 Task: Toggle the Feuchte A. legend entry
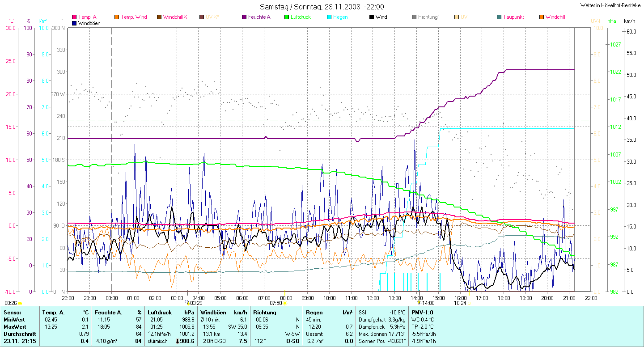(x=257, y=17)
